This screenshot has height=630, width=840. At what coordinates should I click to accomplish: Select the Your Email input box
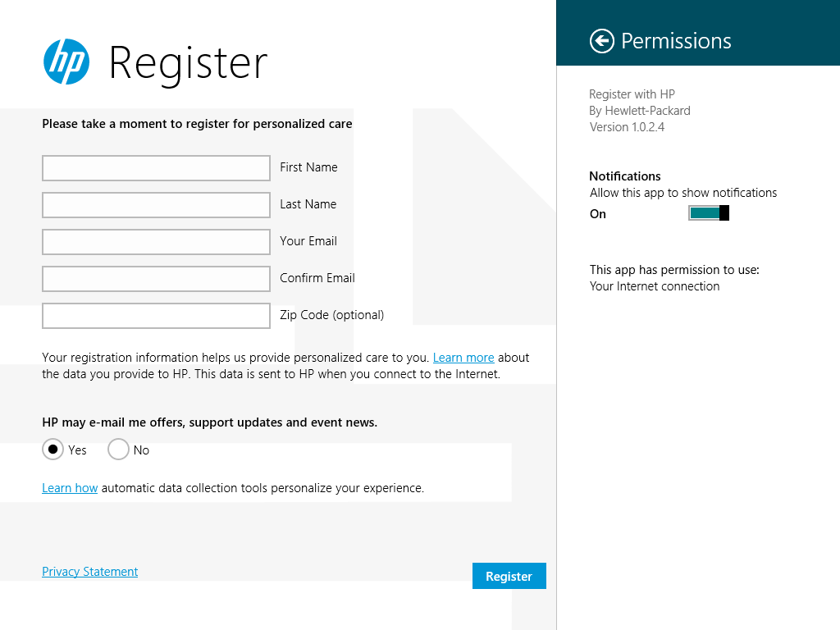tap(156, 242)
